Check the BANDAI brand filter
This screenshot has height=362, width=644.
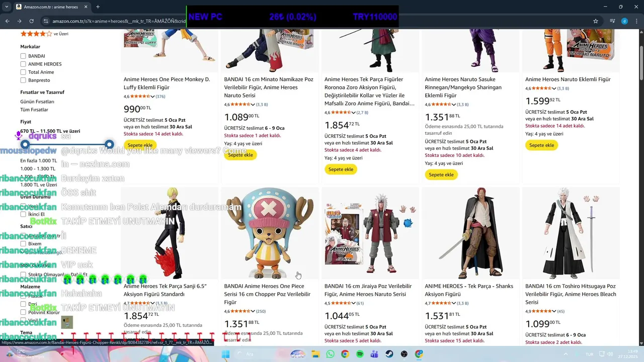click(x=23, y=56)
